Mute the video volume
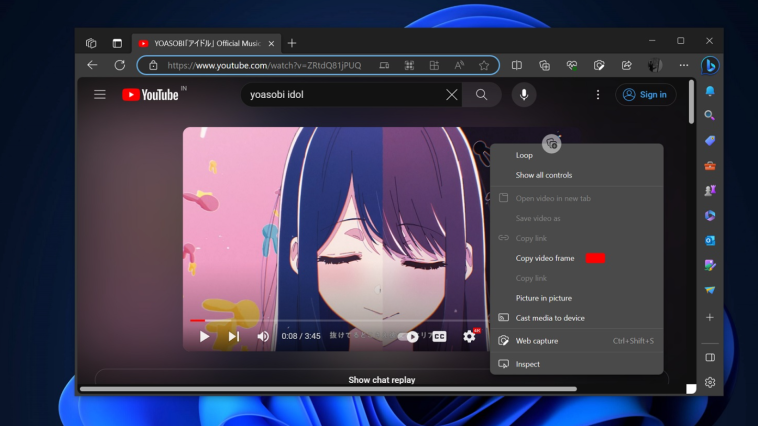Image resolution: width=758 pixels, height=426 pixels. (x=263, y=336)
